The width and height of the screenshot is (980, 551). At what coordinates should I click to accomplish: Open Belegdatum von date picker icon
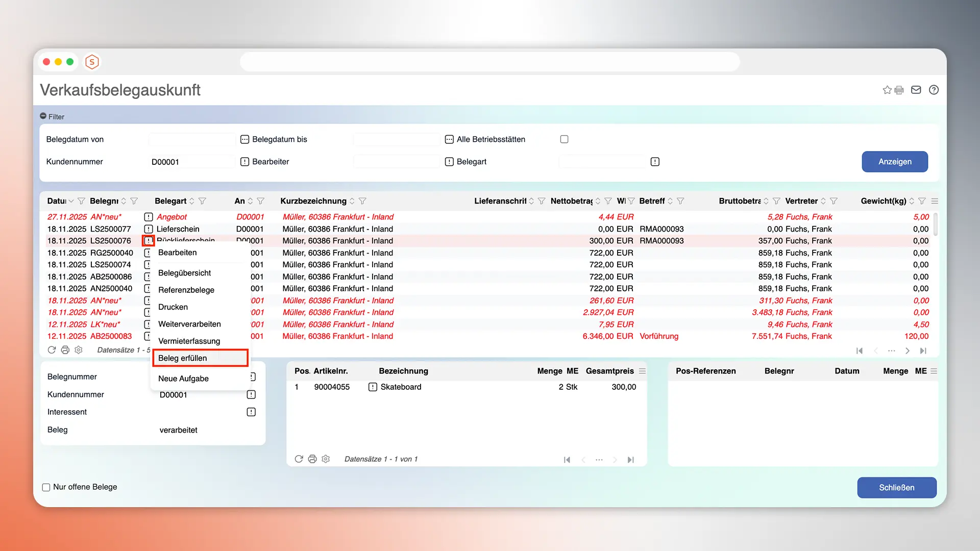(x=244, y=139)
